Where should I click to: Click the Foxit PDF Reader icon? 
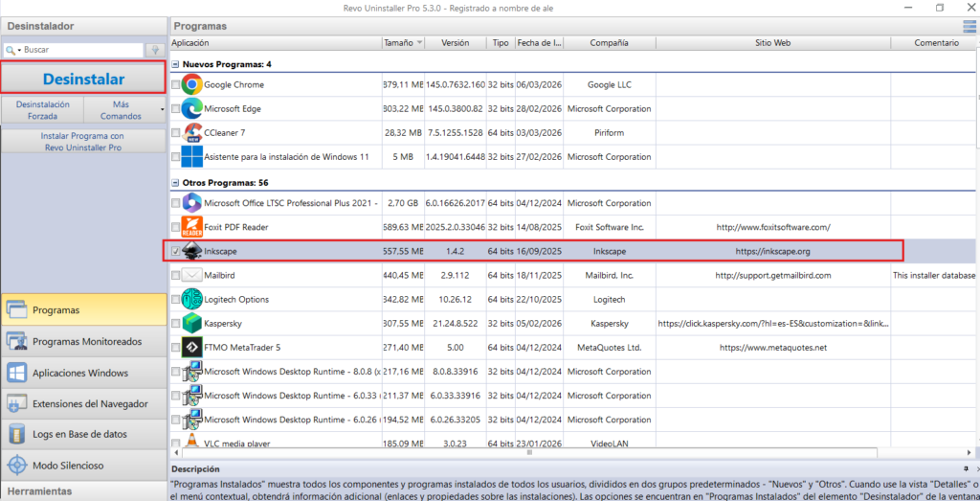pos(191,227)
